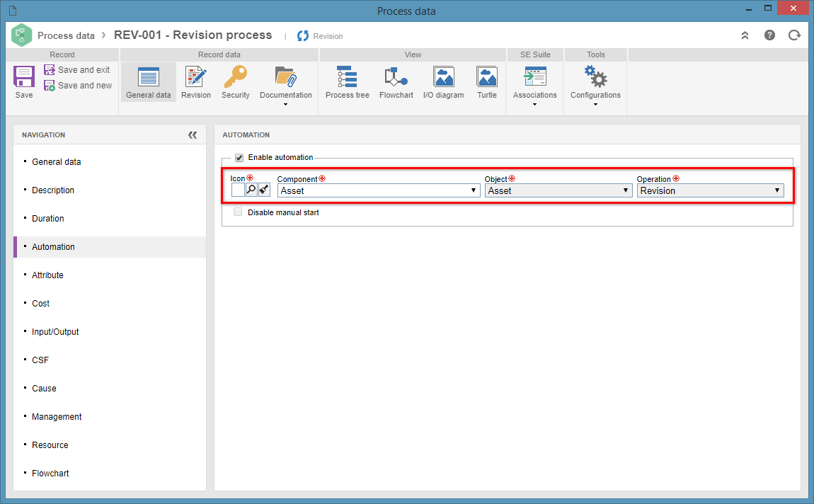The height and width of the screenshot is (504, 814).
Task: Check the Disable manual start checkbox
Action: pyautogui.click(x=238, y=212)
